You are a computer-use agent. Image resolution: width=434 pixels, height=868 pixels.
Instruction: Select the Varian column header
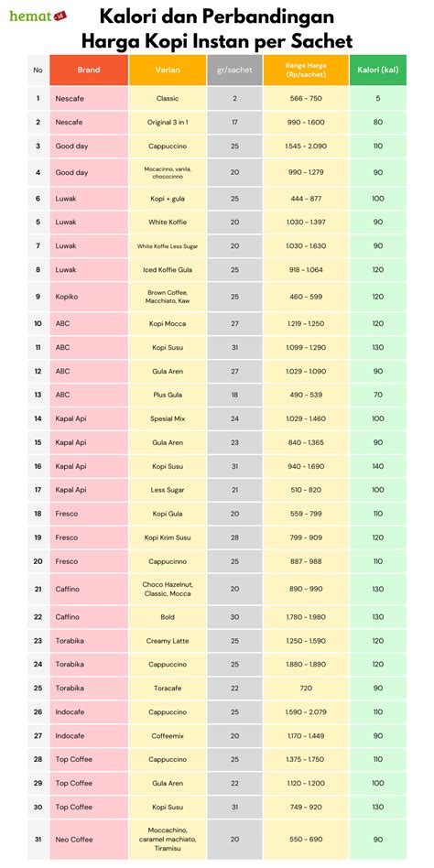[168, 70]
